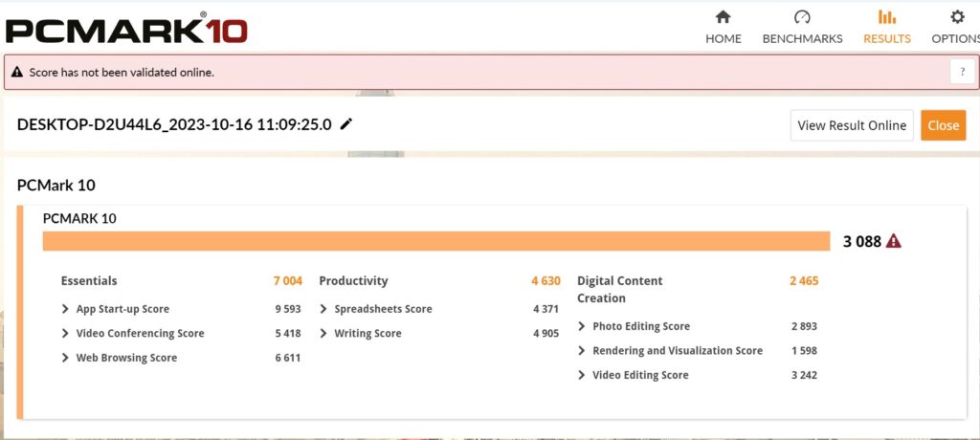Click the pencil icon to rename result
Image resolution: width=980 pixels, height=440 pixels.
[345, 124]
